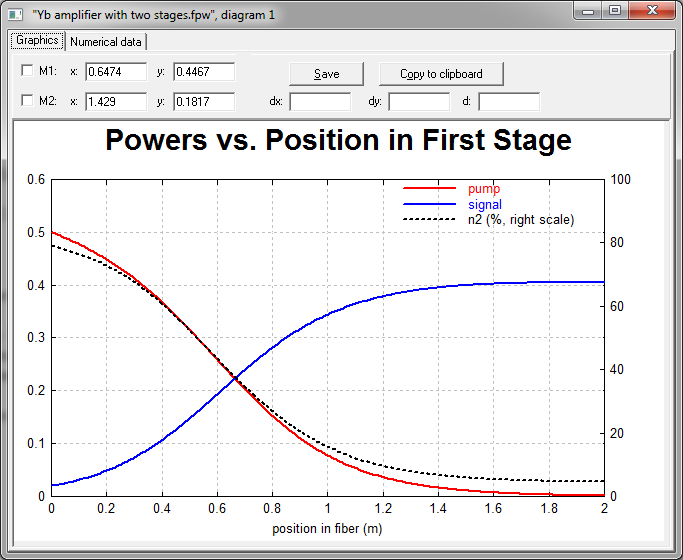Click the M1 x value field
683x560 pixels.
pos(116,72)
